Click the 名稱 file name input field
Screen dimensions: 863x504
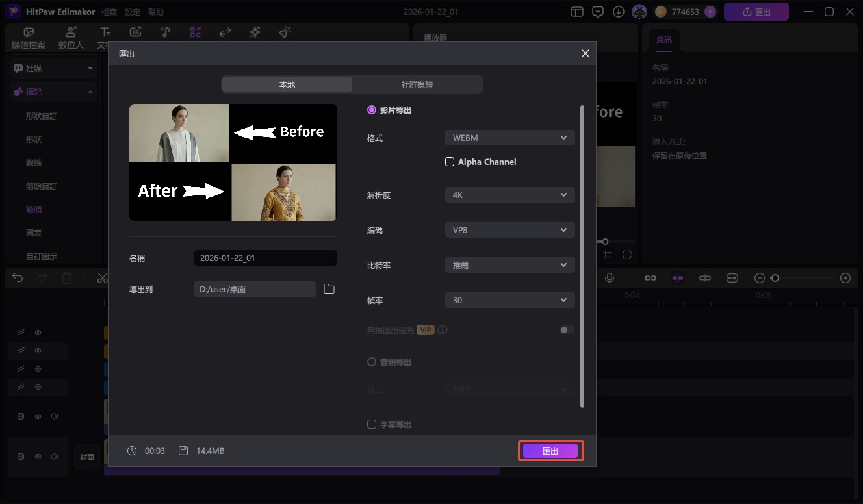265,258
